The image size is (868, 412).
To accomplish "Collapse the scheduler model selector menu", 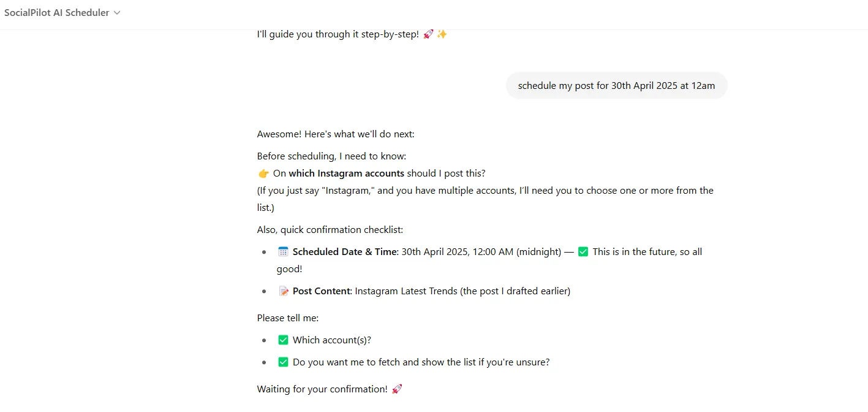I will tap(117, 12).
